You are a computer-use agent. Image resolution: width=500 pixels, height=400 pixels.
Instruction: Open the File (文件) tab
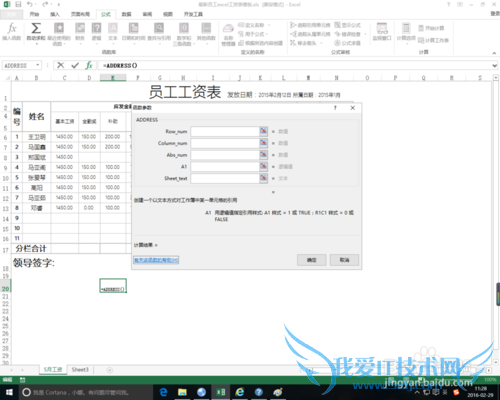11,14
